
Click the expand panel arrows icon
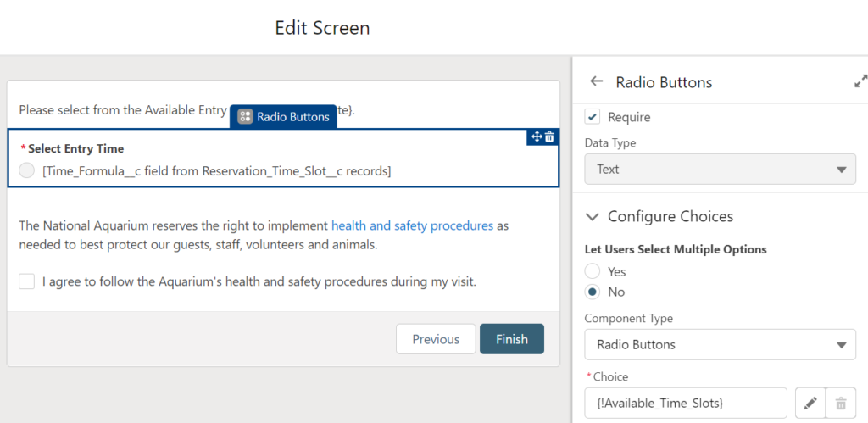[860, 81]
